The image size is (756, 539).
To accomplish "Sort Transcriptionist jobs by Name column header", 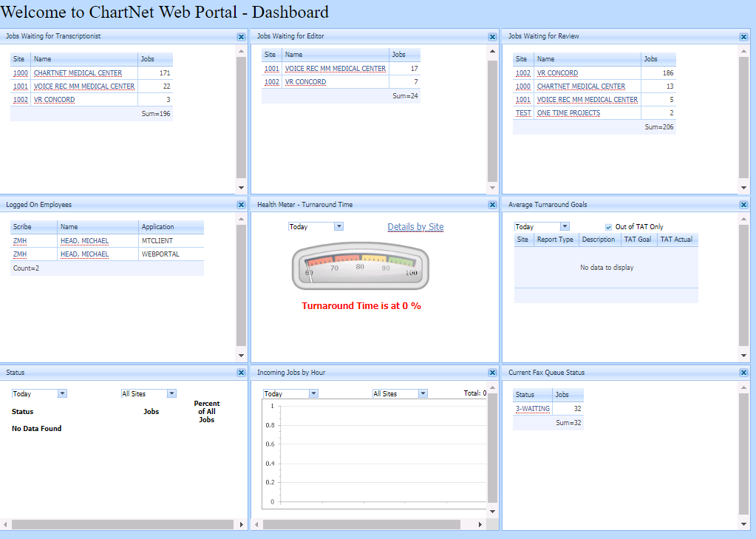I will coord(84,59).
